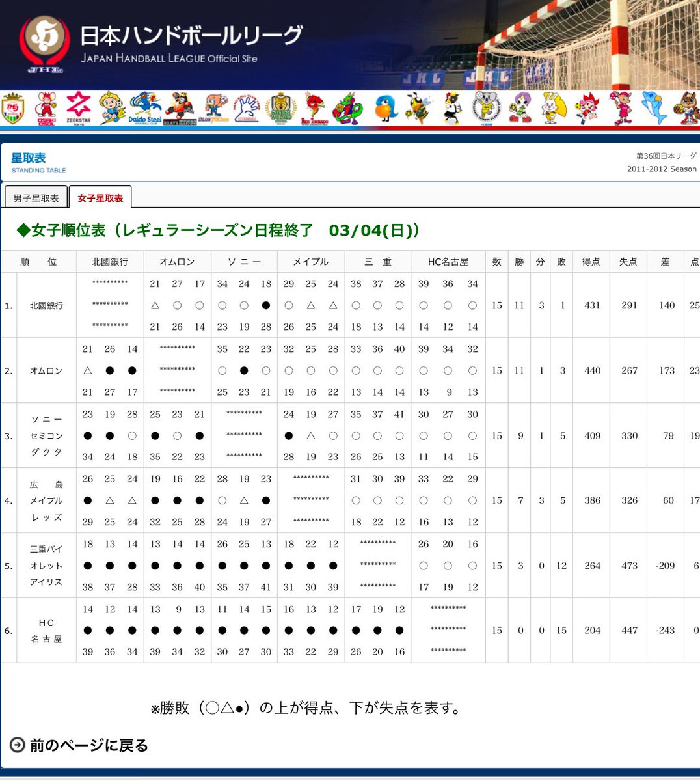
Task: Go back via 前のページに戻る link
Action: click(88, 745)
